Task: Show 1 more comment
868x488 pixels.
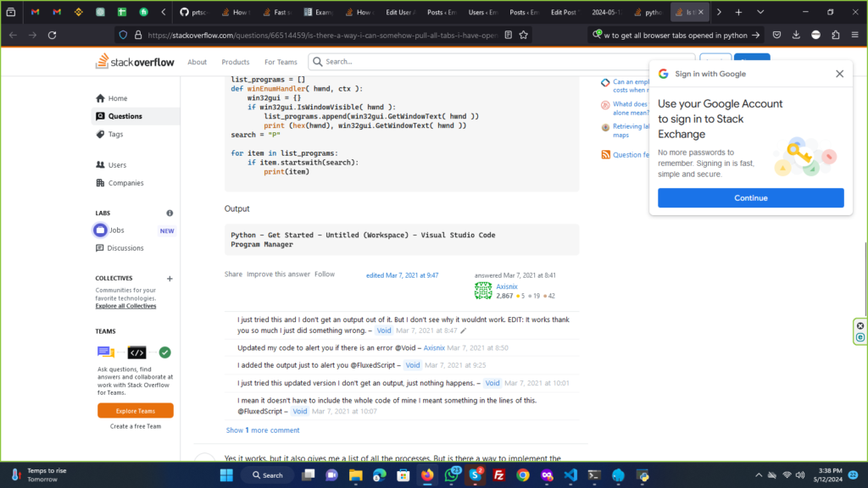Action: pyautogui.click(x=262, y=430)
